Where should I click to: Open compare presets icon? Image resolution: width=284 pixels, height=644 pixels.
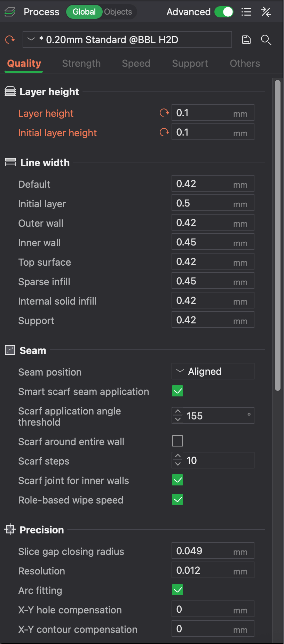pyautogui.click(x=266, y=12)
